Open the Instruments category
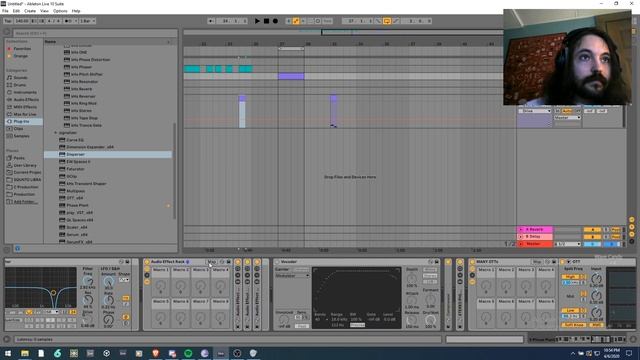 coord(25,92)
